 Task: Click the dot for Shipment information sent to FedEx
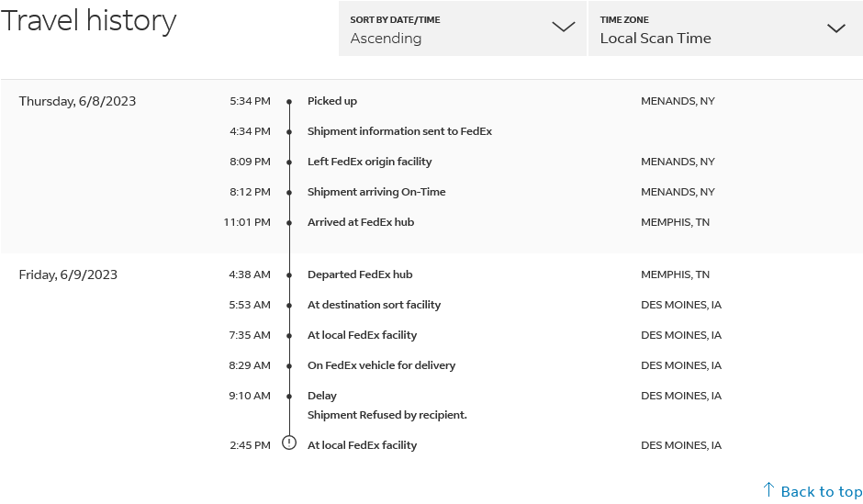[x=289, y=132]
